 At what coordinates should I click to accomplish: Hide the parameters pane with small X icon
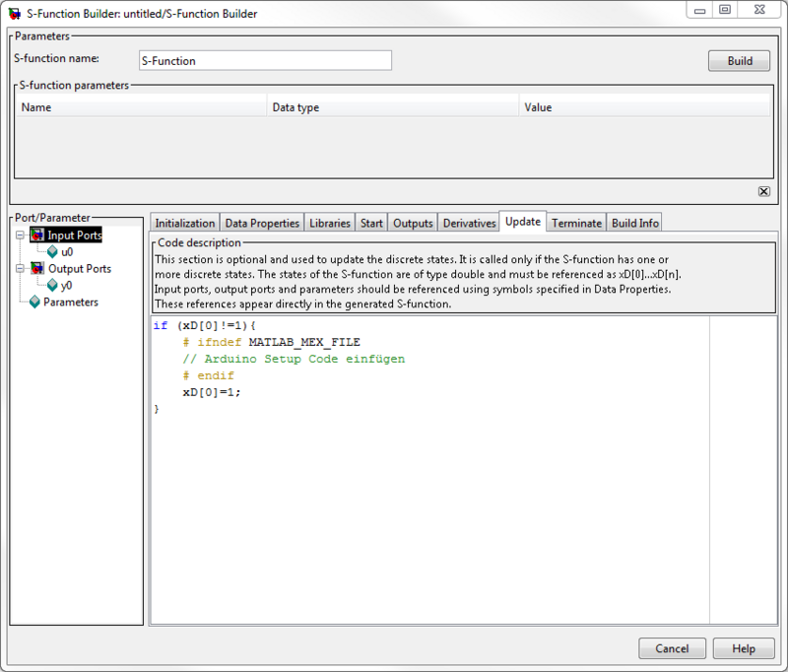tap(763, 191)
